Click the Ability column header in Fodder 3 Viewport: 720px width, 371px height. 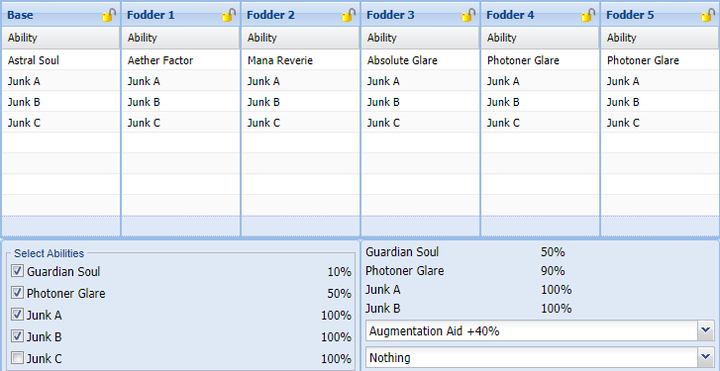point(420,38)
